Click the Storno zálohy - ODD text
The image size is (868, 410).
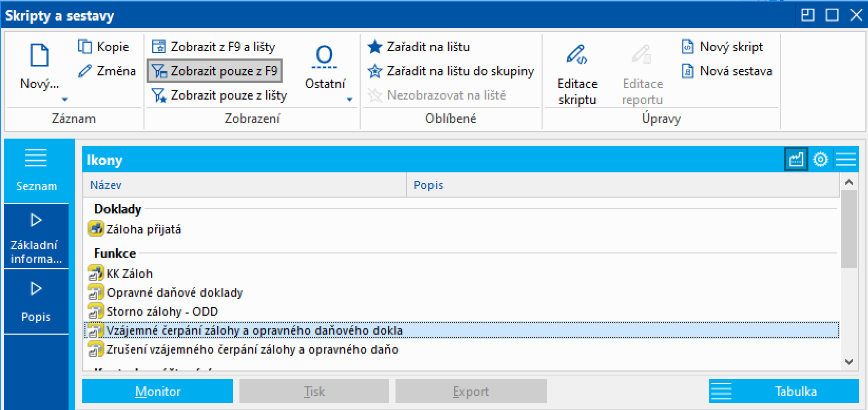162,311
